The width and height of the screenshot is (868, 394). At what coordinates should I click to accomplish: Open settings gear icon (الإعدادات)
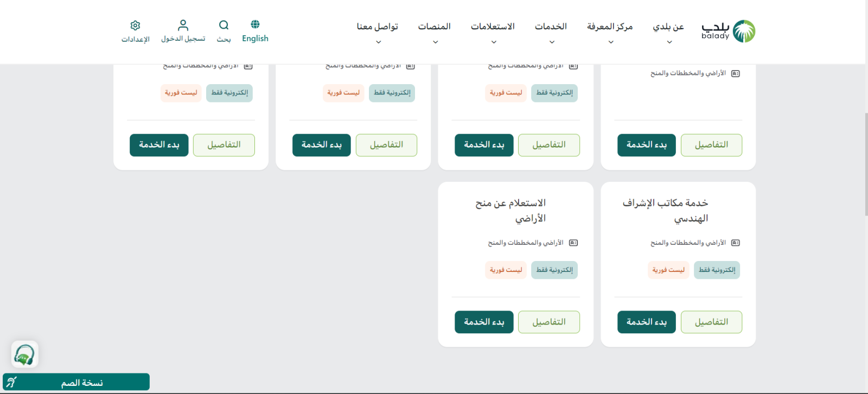pyautogui.click(x=135, y=26)
